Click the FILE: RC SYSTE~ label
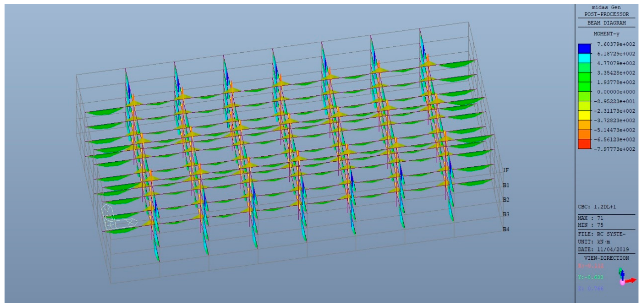Viewport: 644px width, 307px height. click(601, 234)
